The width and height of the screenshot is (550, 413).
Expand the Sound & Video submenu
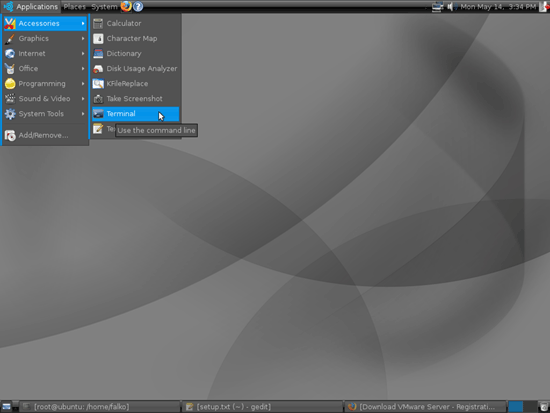coord(45,99)
